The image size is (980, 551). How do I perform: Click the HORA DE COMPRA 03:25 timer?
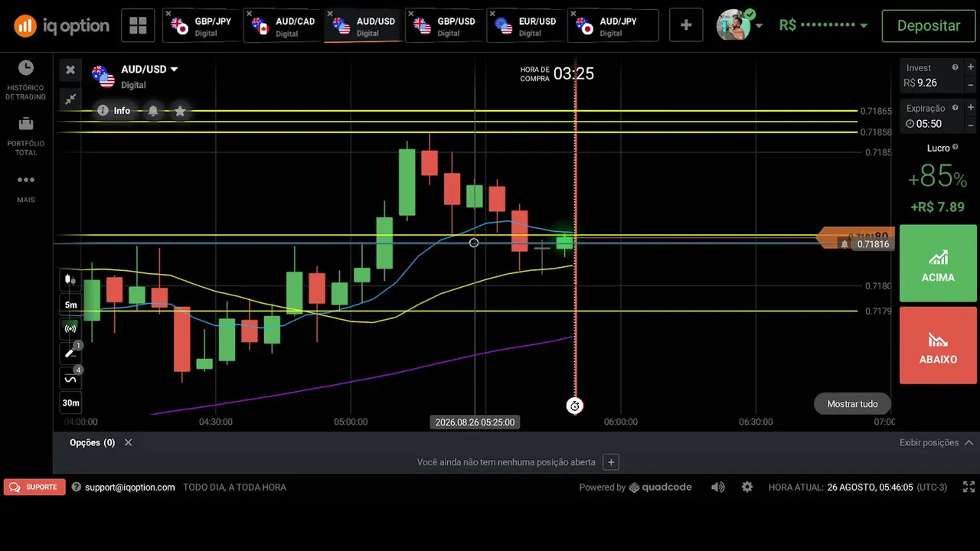click(557, 73)
